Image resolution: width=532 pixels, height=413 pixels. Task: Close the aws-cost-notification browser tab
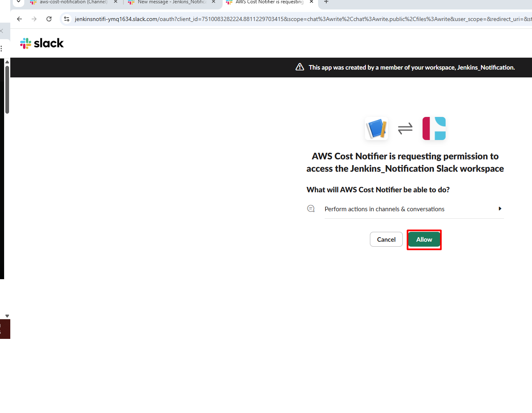(x=116, y=2)
